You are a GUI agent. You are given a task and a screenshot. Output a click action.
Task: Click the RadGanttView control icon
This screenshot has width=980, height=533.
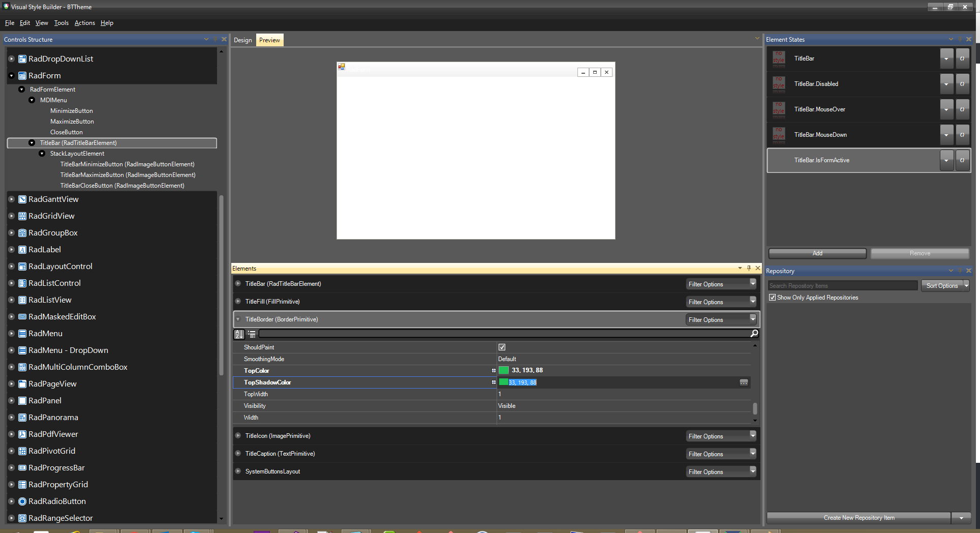pyautogui.click(x=22, y=199)
